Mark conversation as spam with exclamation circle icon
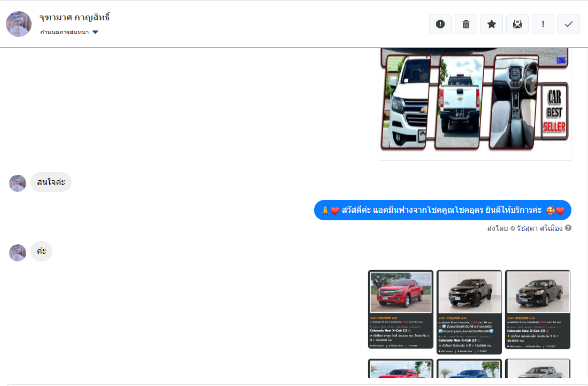 [x=440, y=25]
